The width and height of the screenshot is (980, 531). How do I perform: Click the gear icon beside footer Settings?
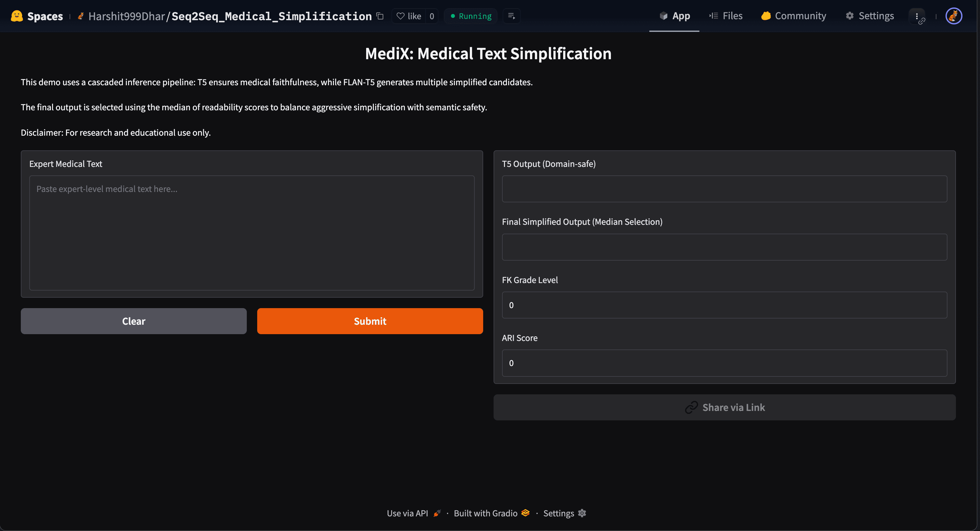pos(582,513)
